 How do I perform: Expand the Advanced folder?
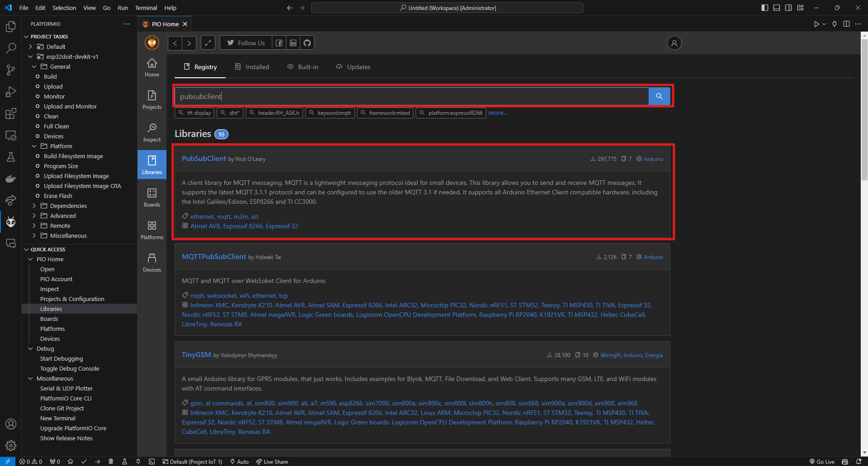tap(34, 216)
